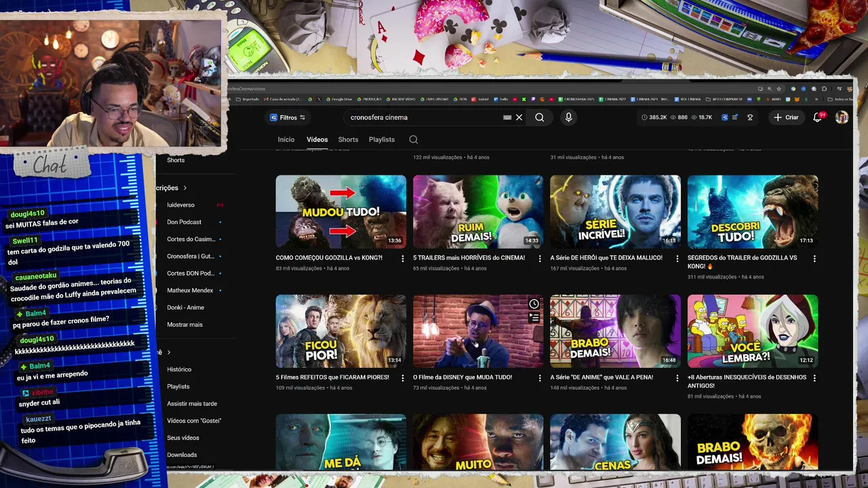Show hidden bookmarks overflow chevron
868x488 pixels.
[x=816, y=99]
